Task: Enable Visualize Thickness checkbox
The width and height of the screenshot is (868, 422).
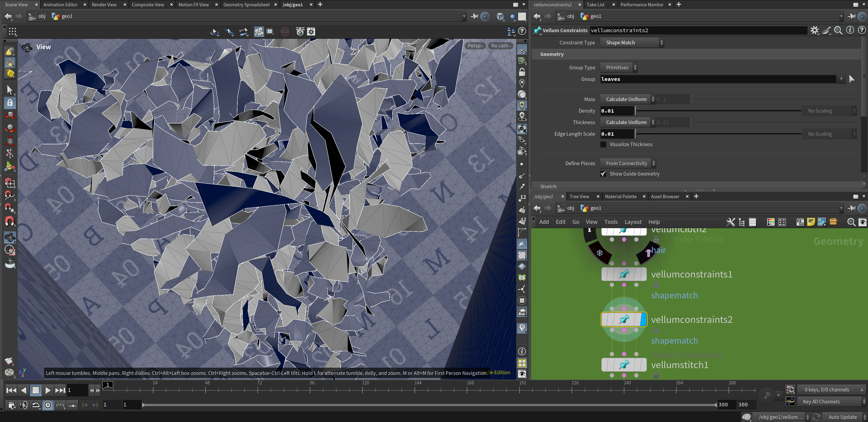Action: click(x=603, y=144)
